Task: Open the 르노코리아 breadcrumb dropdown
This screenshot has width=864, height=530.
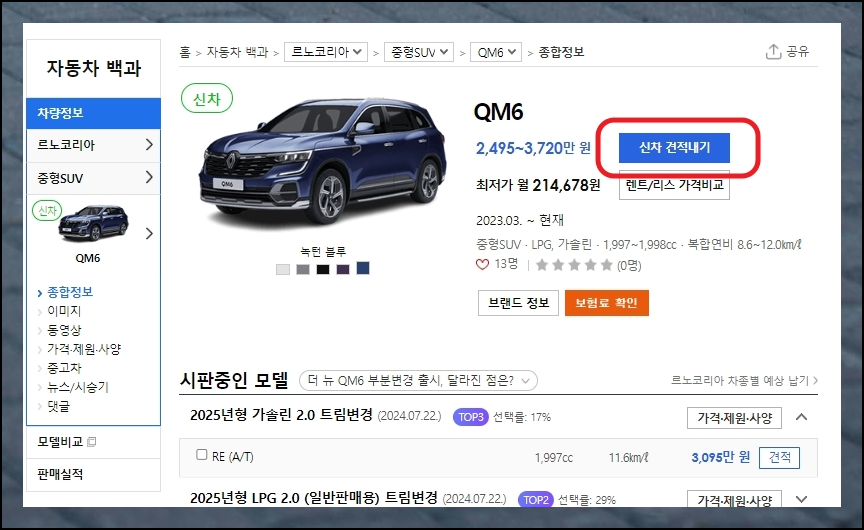Action: tap(326, 52)
